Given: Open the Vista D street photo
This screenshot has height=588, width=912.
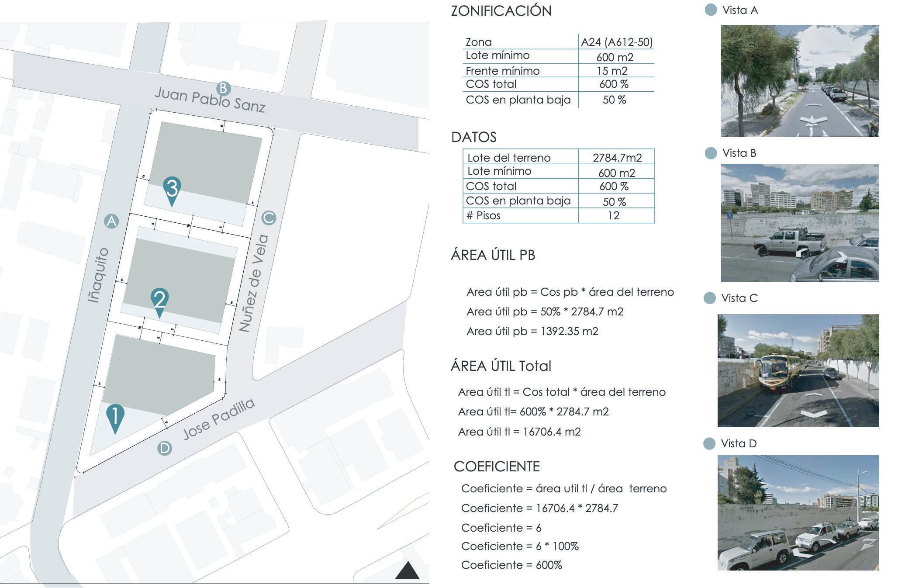Looking at the screenshot, I should [798, 512].
